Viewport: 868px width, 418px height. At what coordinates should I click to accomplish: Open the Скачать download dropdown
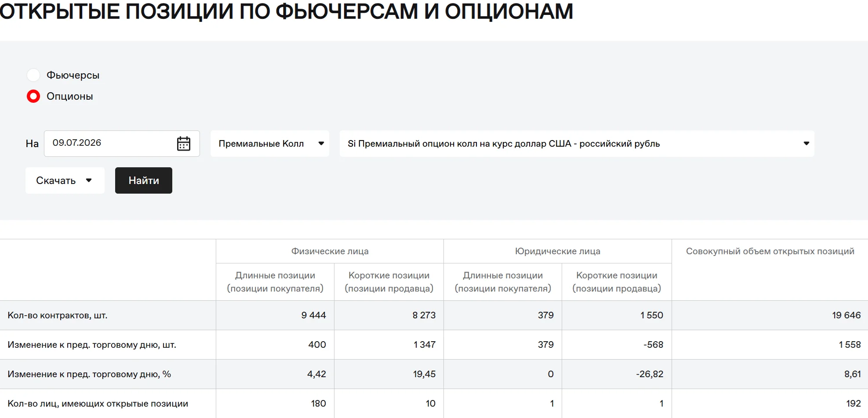coord(65,180)
